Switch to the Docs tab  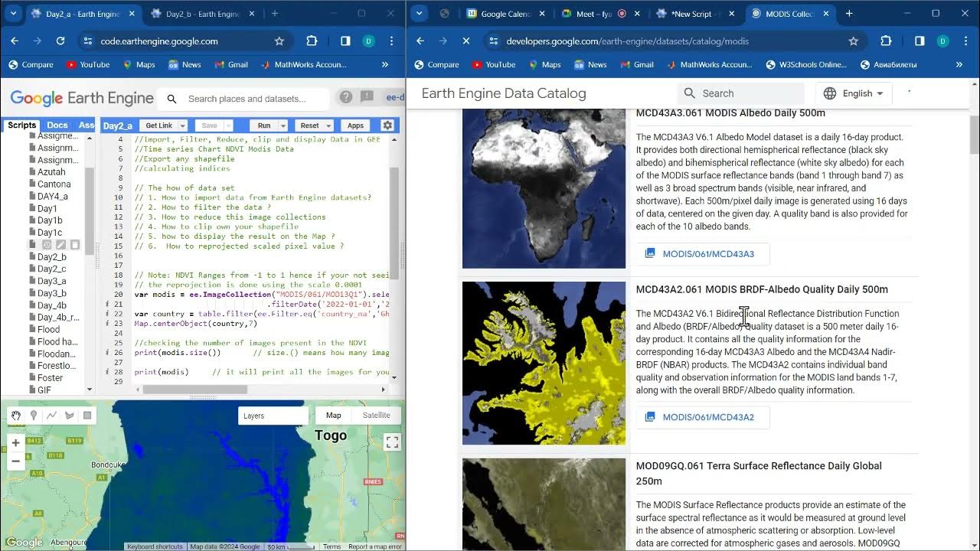click(57, 126)
